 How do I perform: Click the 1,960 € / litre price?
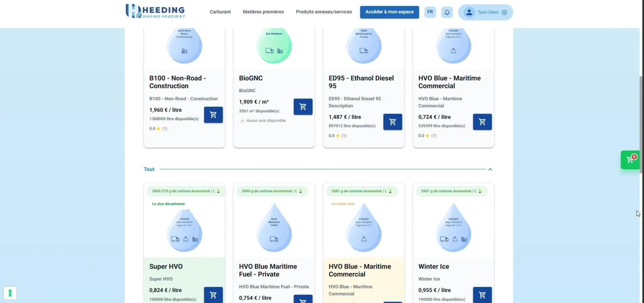(x=165, y=110)
